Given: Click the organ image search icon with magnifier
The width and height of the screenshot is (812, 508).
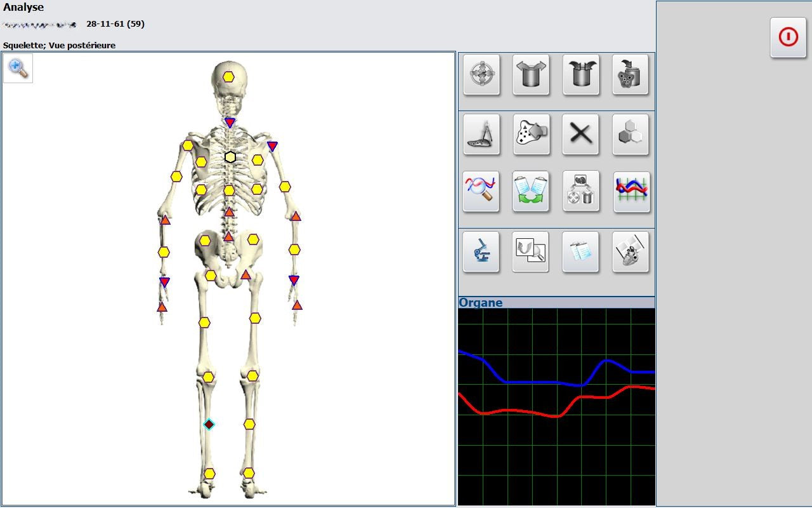Looking at the screenshot, I should [530, 251].
